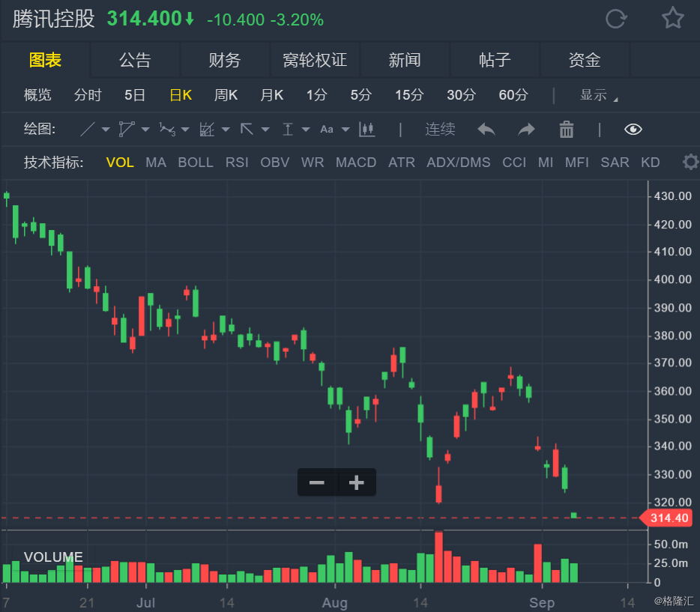Select the 60分 interval
This screenshot has width=700, height=612.
(x=513, y=95)
